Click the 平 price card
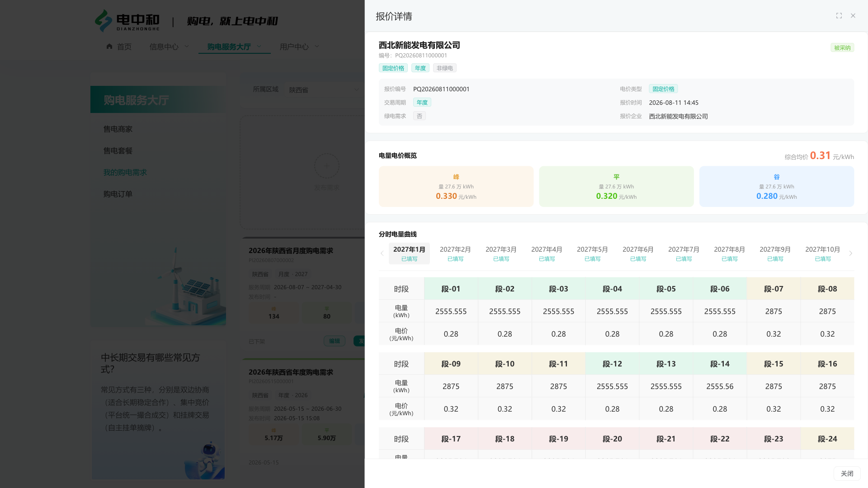868x488 pixels. click(616, 187)
